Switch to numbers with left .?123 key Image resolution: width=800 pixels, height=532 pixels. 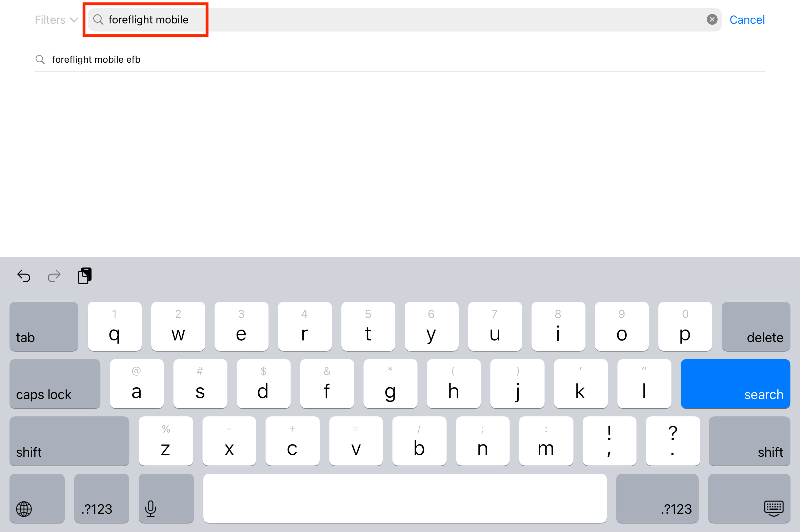pos(102,498)
